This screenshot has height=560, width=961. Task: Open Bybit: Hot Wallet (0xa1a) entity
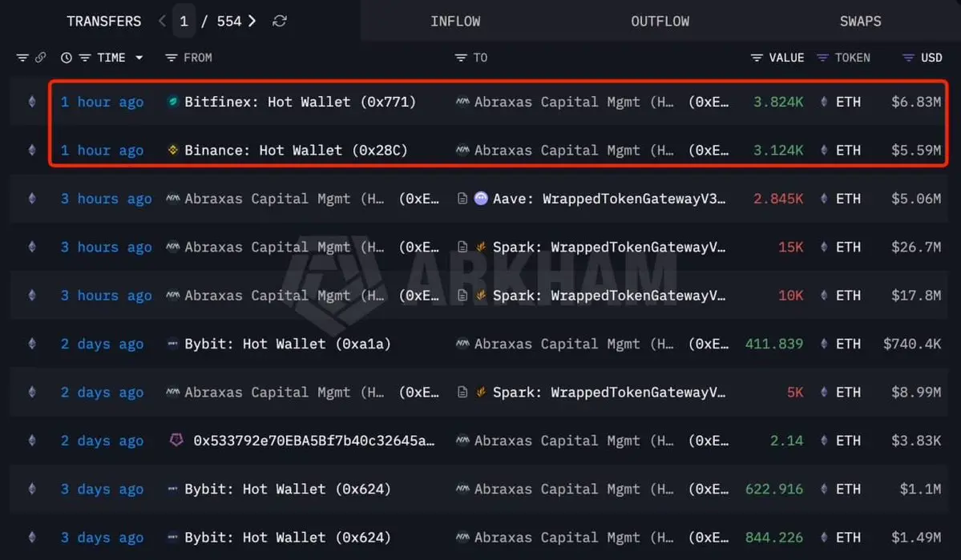coord(288,344)
